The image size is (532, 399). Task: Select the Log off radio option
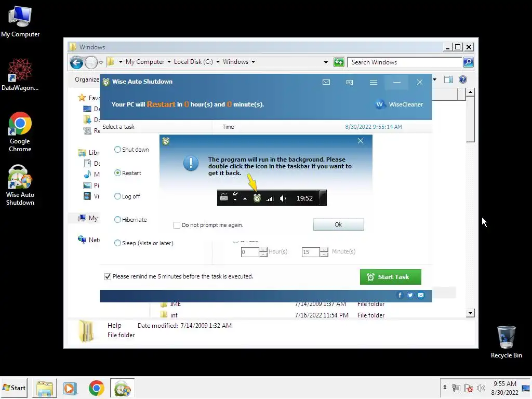pyautogui.click(x=128, y=196)
